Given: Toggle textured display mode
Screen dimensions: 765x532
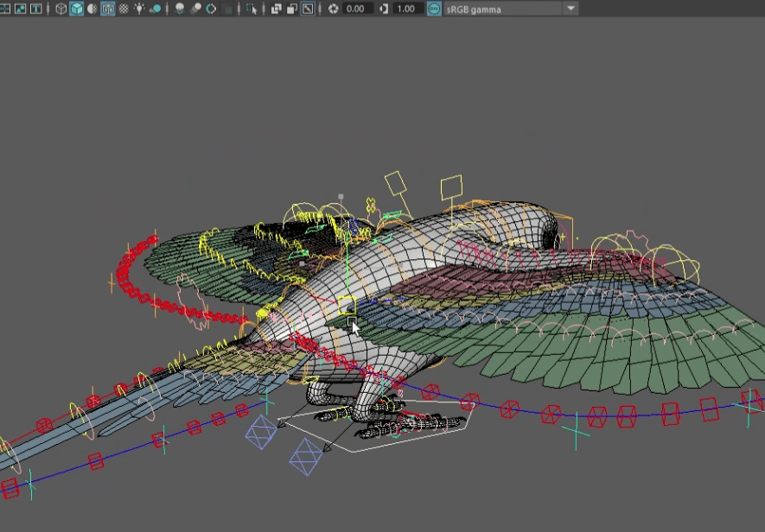Looking at the screenshot, I should pos(108,9).
